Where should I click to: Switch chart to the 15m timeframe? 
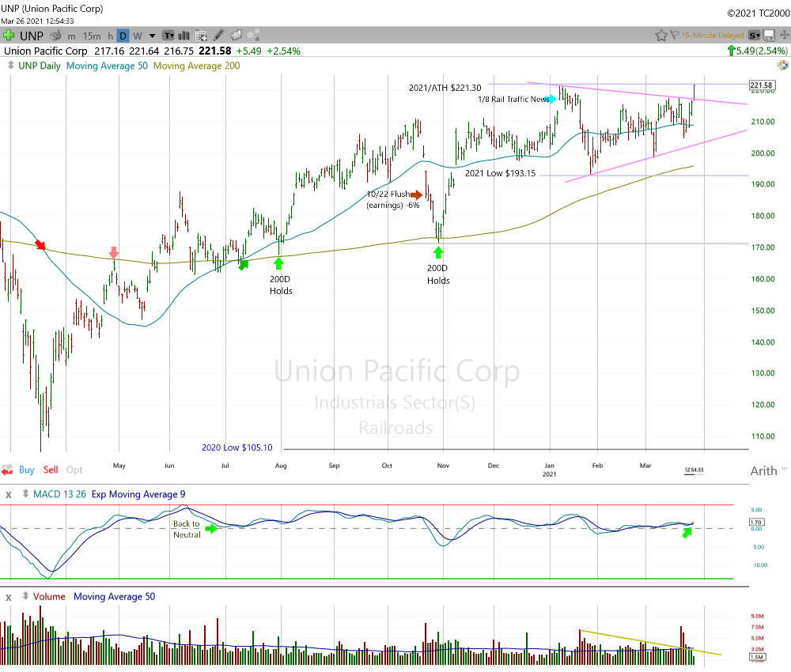tap(91, 36)
